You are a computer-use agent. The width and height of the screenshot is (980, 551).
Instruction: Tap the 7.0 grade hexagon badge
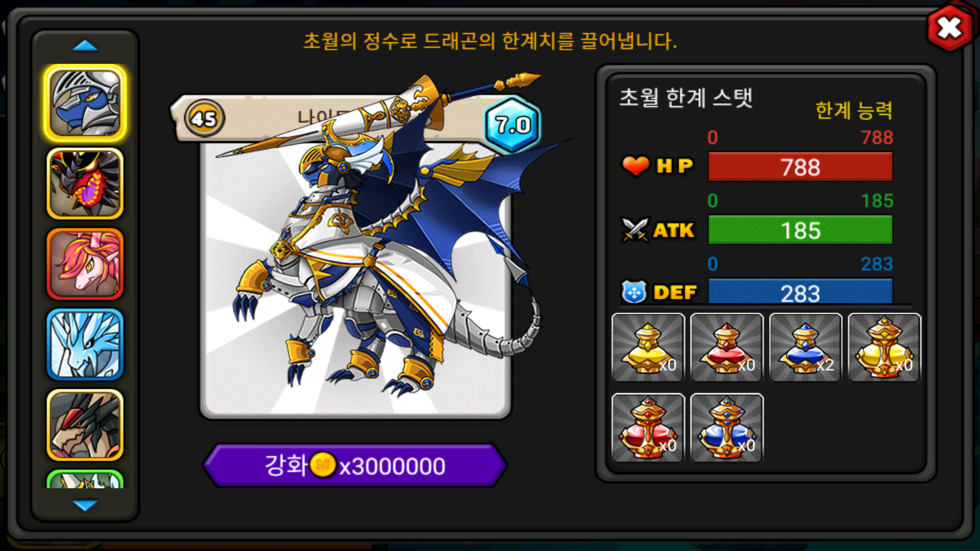point(512,125)
